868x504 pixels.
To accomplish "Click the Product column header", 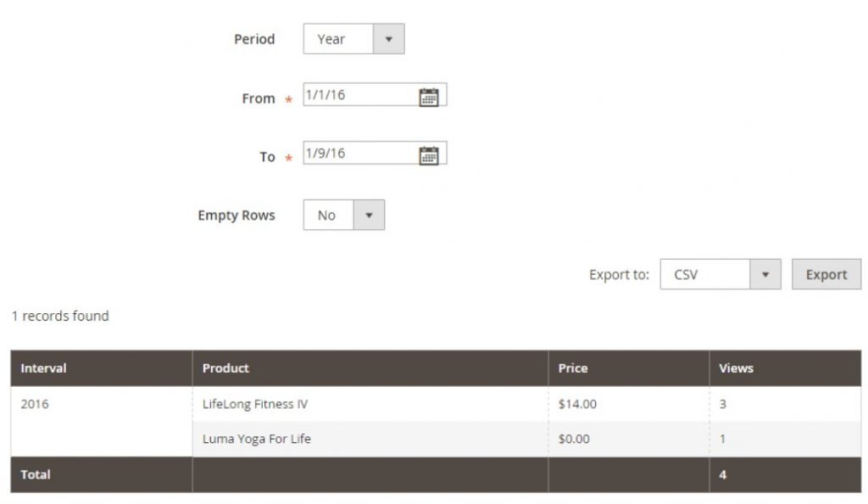I will (225, 367).
